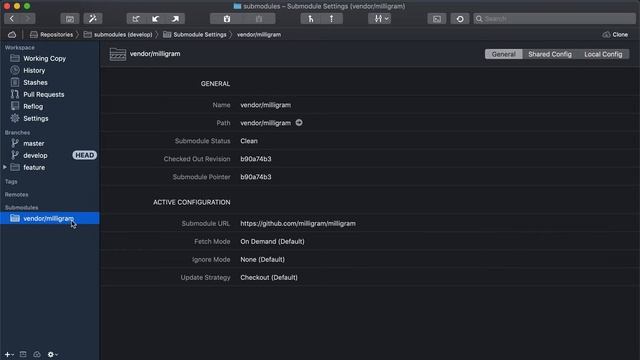Screen dimensions: 640x360
Task: Click the Refresh toolbar icon
Action: click(460, 19)
